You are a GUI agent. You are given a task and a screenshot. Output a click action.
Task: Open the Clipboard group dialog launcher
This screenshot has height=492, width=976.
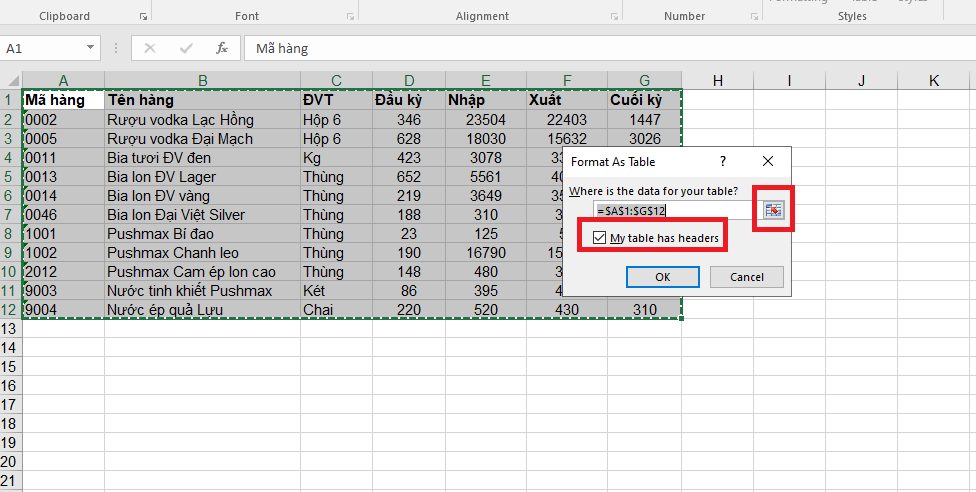(x=144, y=17)
